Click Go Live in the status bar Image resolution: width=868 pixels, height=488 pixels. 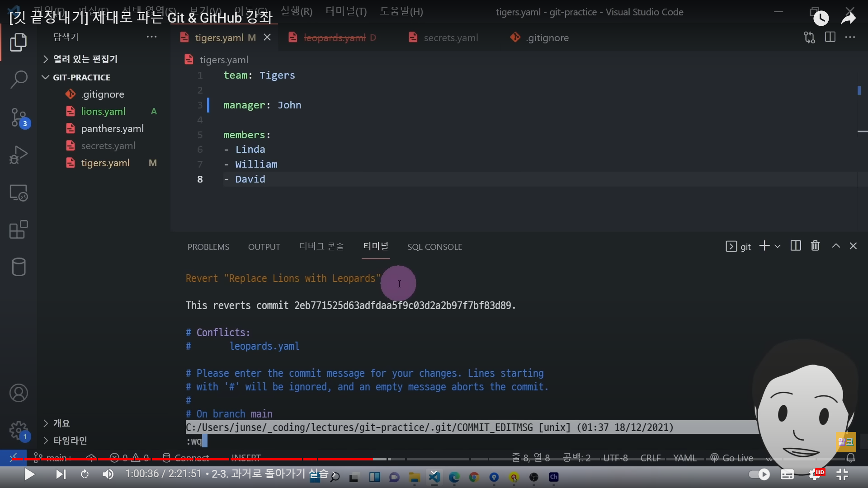731,458
